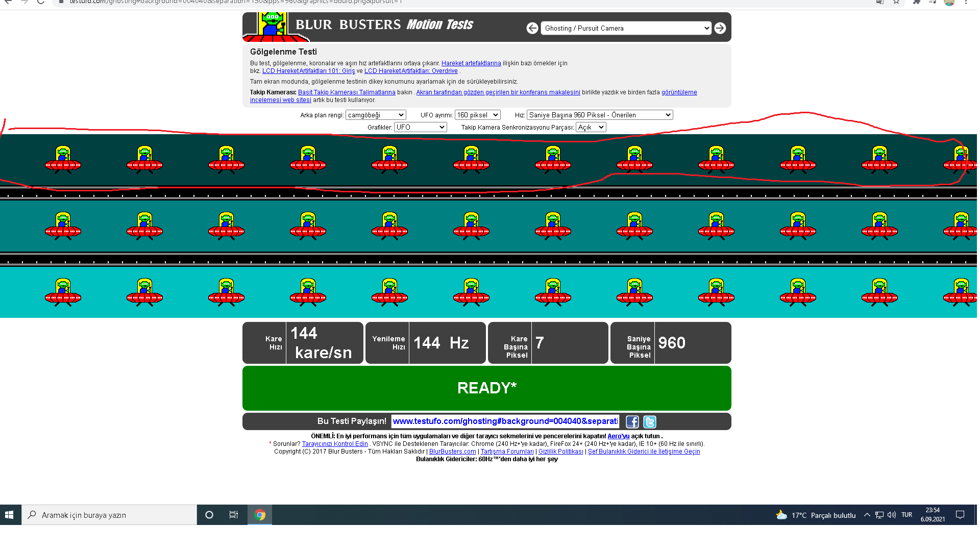
Task: Click the green READY button
Action: (x=486, y=388)
